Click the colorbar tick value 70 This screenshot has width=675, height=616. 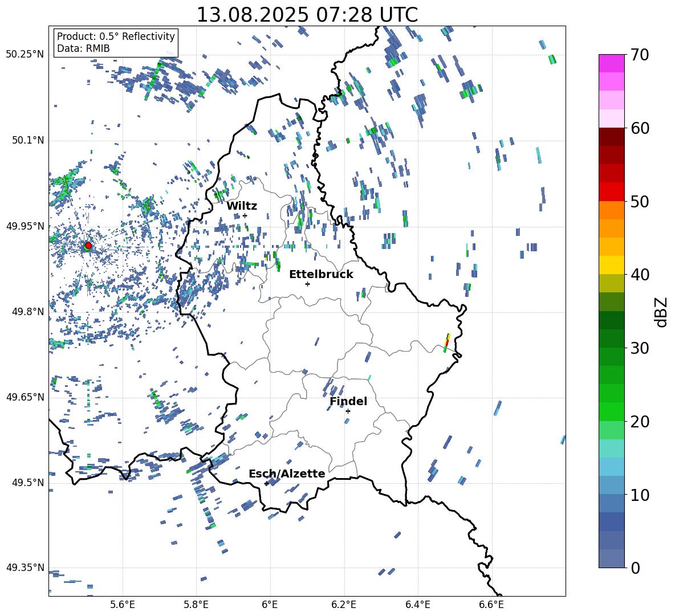click(x=640, y=55)
